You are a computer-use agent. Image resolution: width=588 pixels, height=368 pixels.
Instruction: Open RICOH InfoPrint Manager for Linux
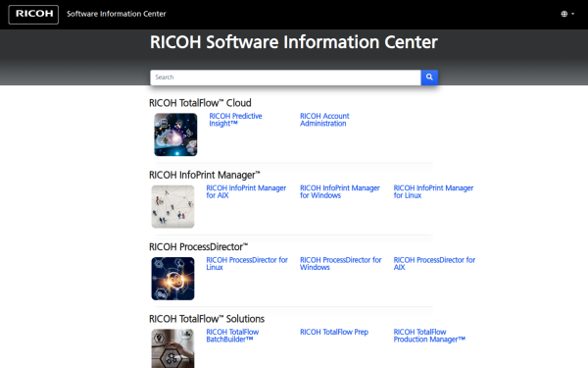pos(433,191)
